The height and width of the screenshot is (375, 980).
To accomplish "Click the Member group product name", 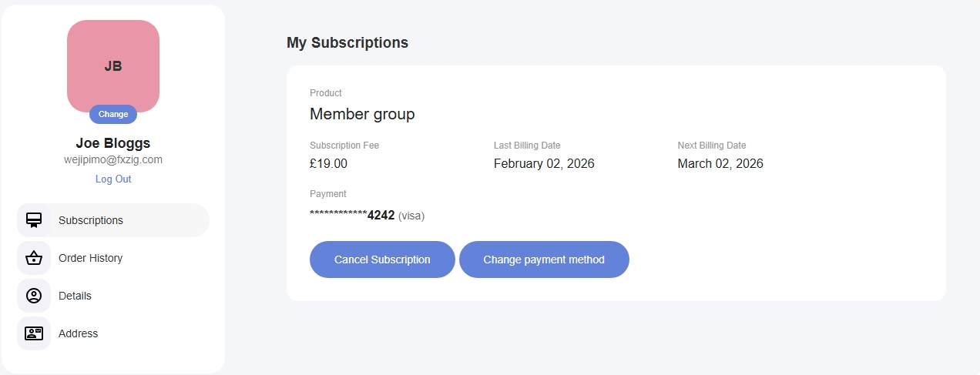I will pyautogui.click(x=362, y=114).
